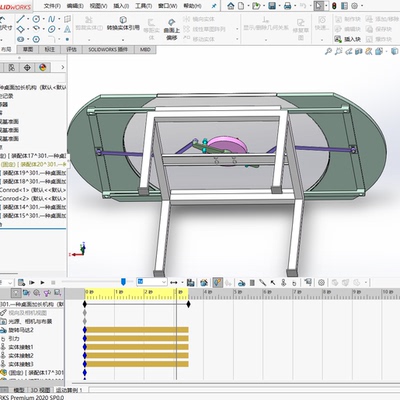This screenshot has width=400, height=400.
Task: Switch to the 草图 ribbon tab
Action: 28,49
